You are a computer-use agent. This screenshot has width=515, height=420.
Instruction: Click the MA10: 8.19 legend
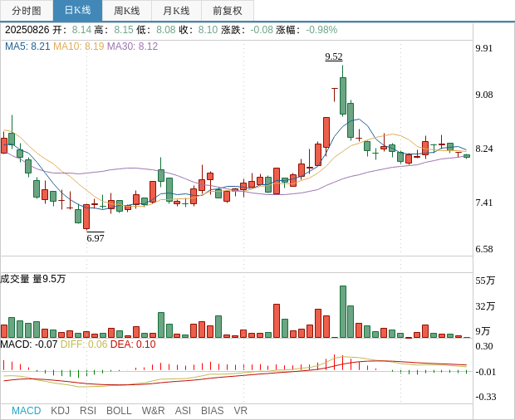pos(79,46)
